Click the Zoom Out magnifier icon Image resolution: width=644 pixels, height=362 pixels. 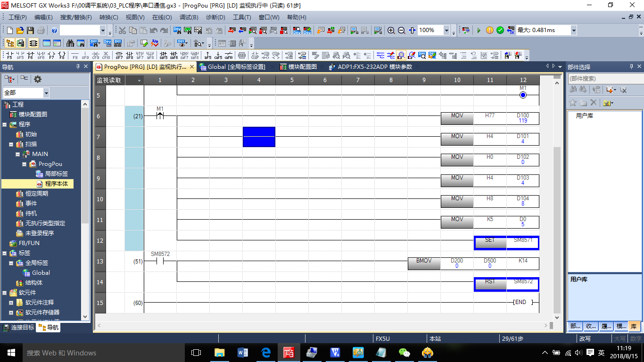click(x=401, y=31)
